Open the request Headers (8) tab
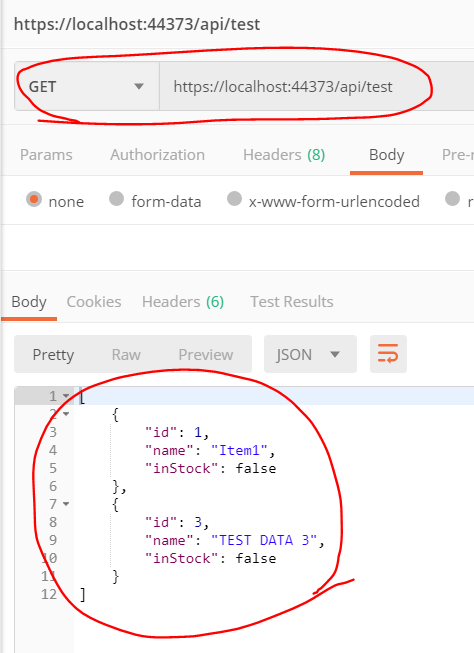This screenshot has width=474, height=653. click(x=284, y=155)
